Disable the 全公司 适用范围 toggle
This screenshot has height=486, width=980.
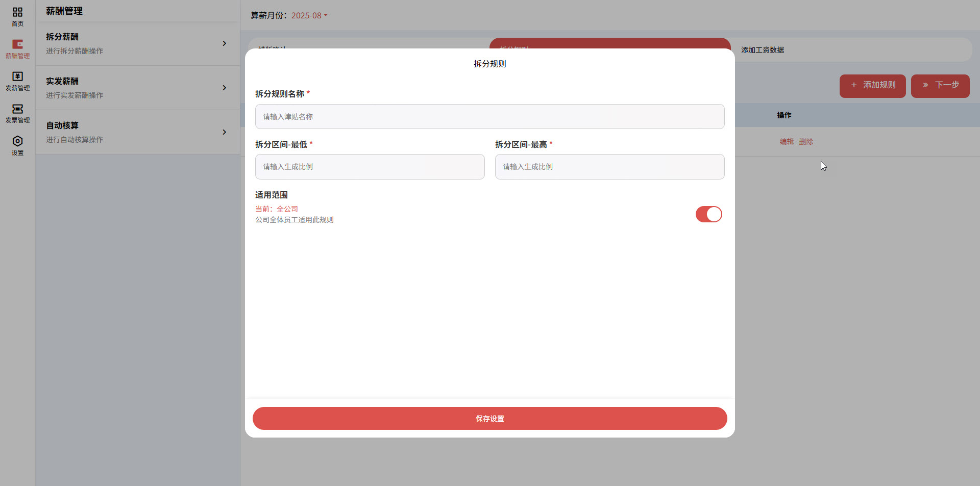click(x=708, y=214)
